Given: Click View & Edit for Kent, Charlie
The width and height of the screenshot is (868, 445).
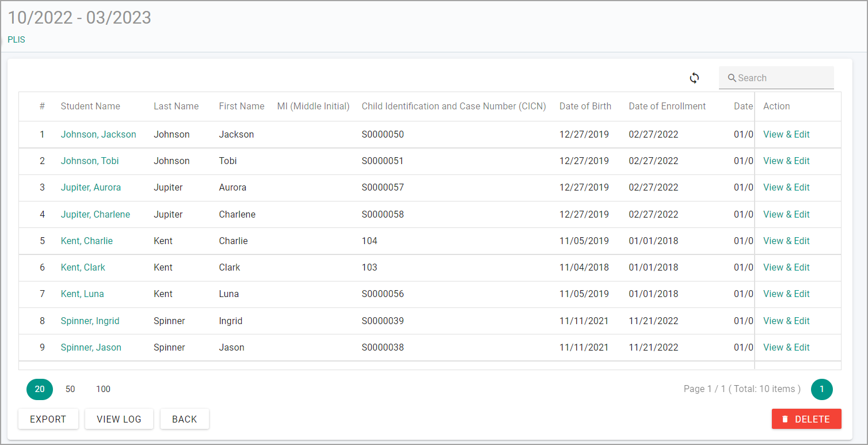Looking at the screenshot, I should 786,241.
